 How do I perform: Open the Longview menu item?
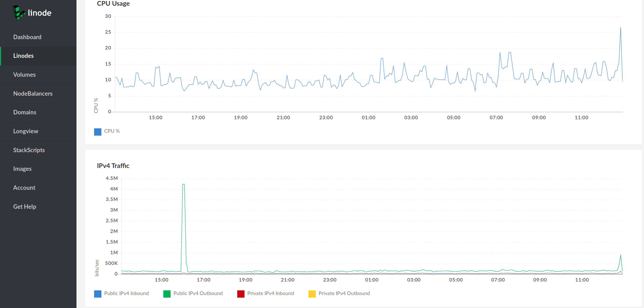26,131
